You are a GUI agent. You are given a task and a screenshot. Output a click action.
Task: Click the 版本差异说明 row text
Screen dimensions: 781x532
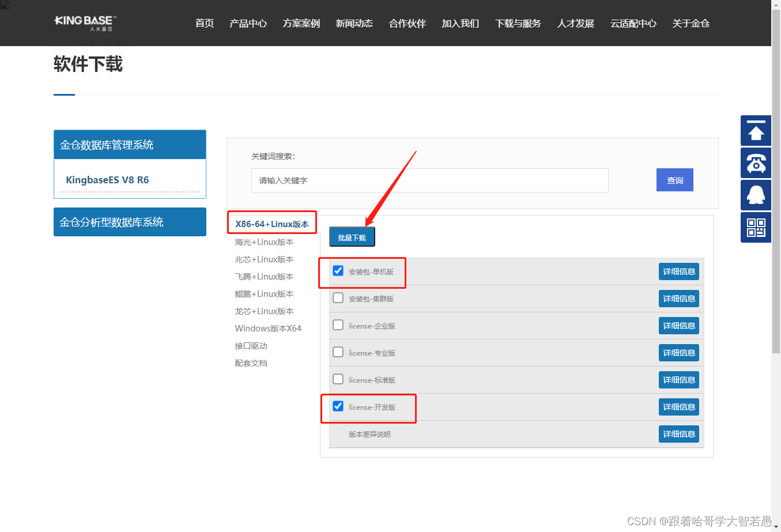click(369, 434)
